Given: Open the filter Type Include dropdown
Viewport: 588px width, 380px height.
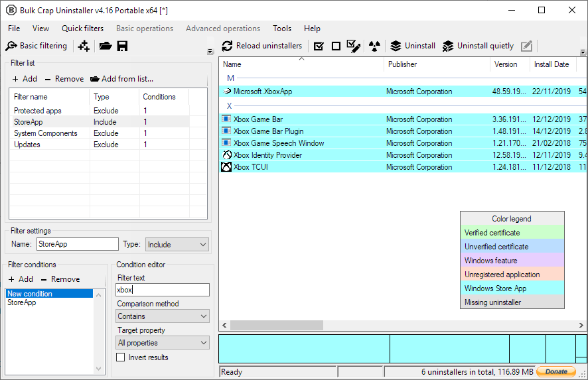Looking at the screenshot, I should (177, 244).
